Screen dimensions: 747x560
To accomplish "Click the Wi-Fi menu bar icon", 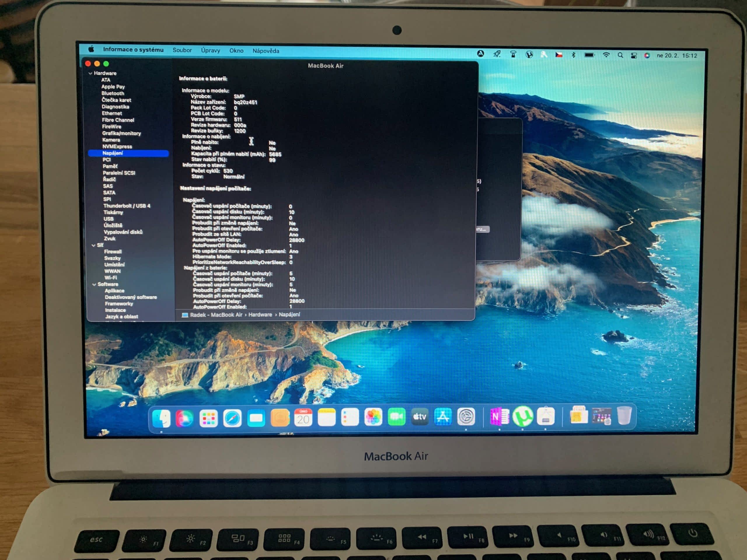I will point(606,55).
